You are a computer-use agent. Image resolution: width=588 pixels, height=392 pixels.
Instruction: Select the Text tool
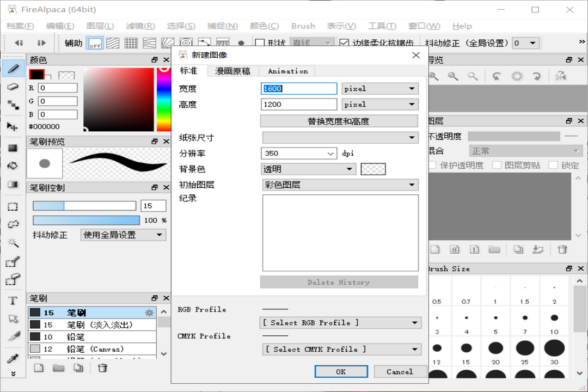(12, 299)
